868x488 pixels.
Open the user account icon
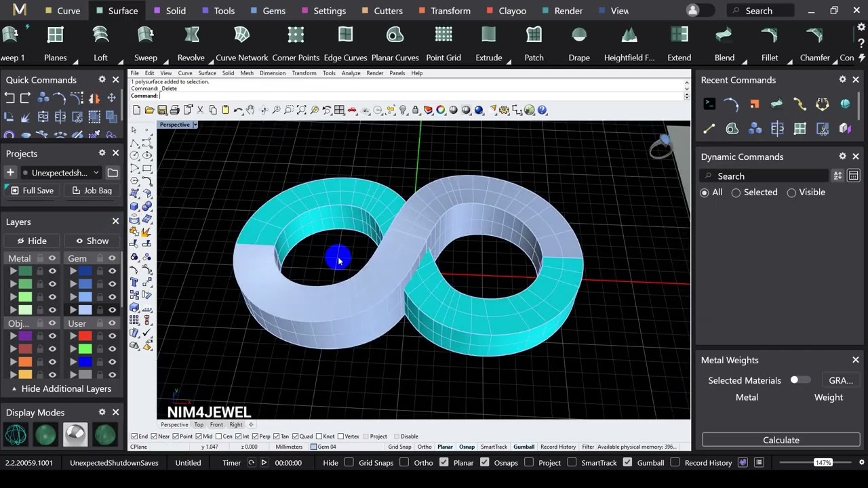(x=692, y=10)
